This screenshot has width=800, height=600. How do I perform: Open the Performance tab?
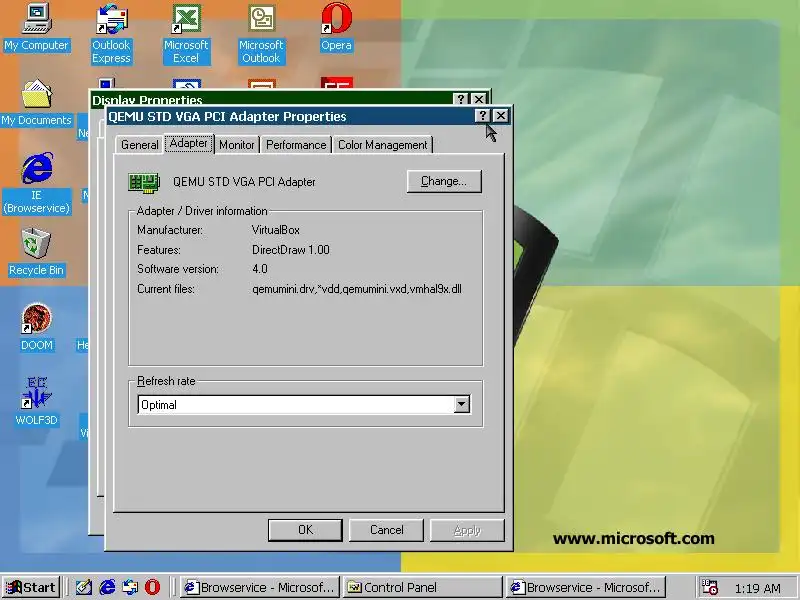tap(296, 145)
